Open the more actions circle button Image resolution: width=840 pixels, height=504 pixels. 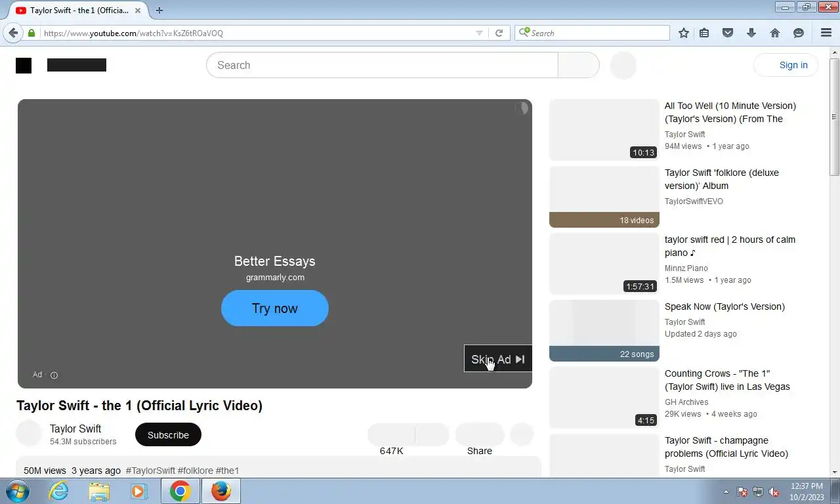[522, 434]
